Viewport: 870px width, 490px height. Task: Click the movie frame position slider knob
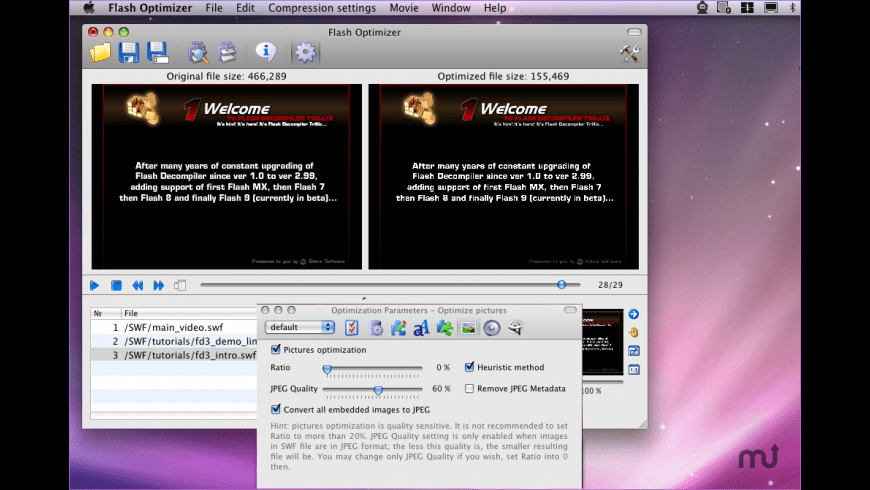562,285
